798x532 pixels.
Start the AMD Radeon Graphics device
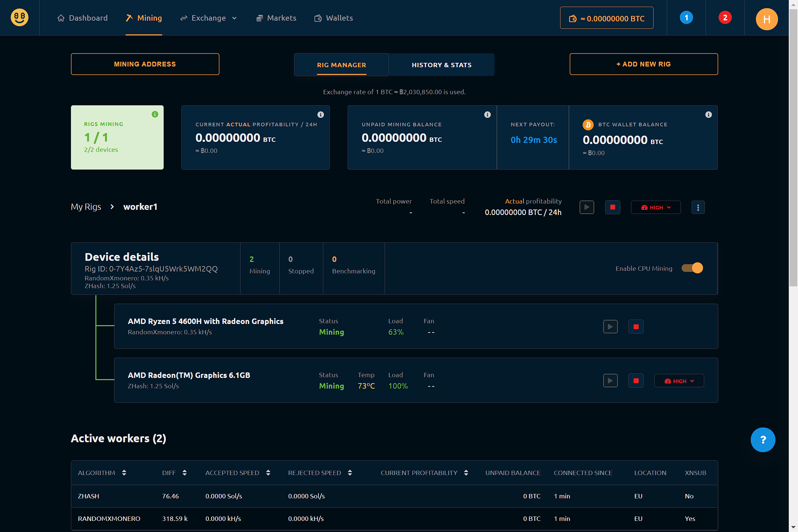[610, 381]
